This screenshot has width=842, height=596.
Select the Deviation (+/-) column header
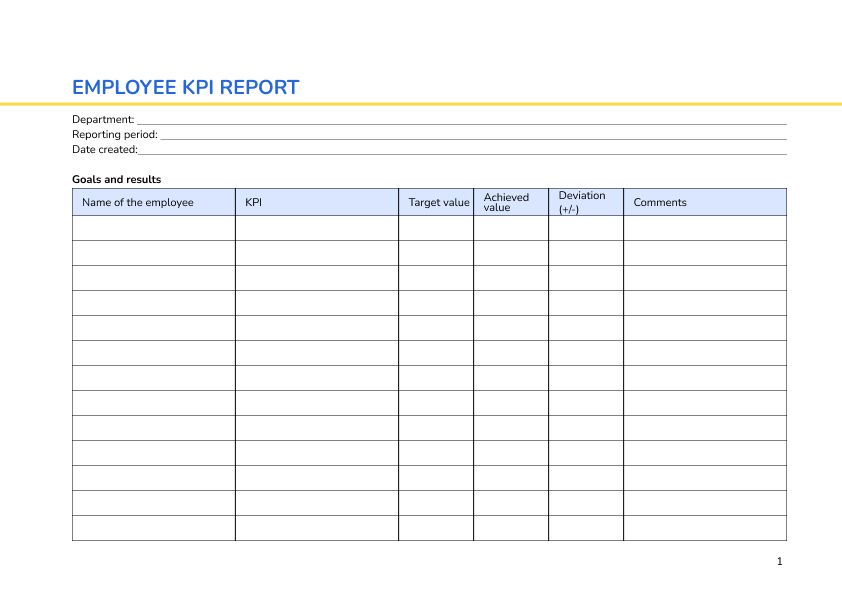pyautogui.click(x=583, y=202)
